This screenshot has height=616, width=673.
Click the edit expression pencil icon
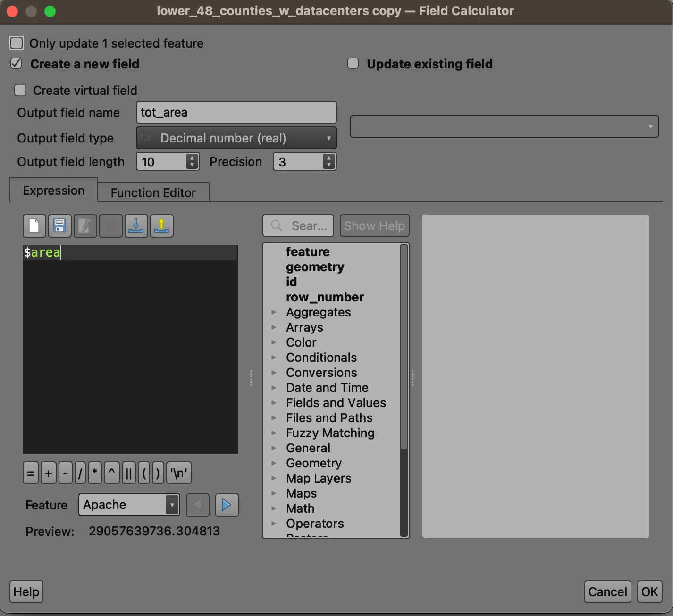coord(85,226)
